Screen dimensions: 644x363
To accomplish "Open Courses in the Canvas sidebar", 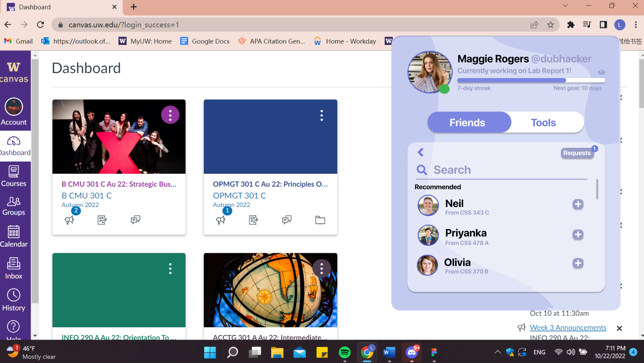I will coord(14,176).
